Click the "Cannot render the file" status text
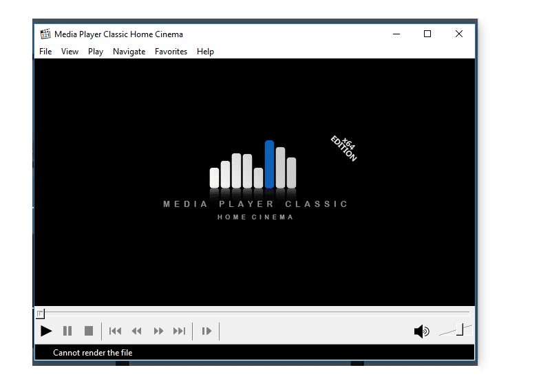The height and width of the screenshot is (392, 541). [93, 353]
